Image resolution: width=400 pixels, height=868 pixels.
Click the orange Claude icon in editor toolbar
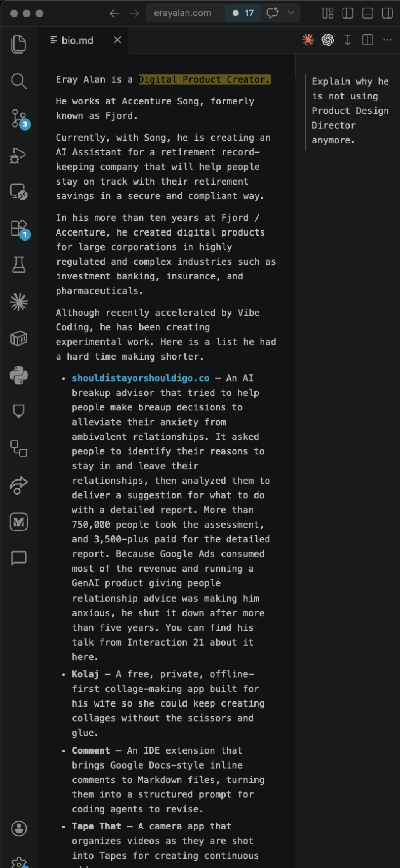point(308,40)
